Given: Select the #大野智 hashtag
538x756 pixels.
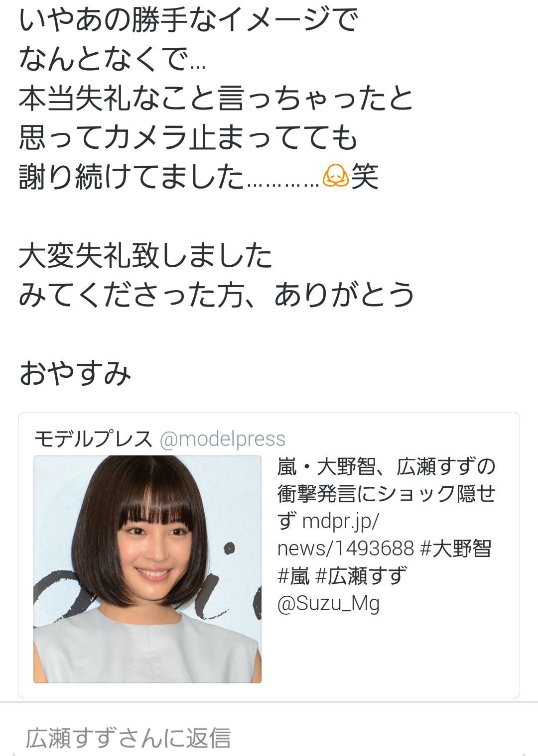Looking at the screenshot, I should pos(456,548).
